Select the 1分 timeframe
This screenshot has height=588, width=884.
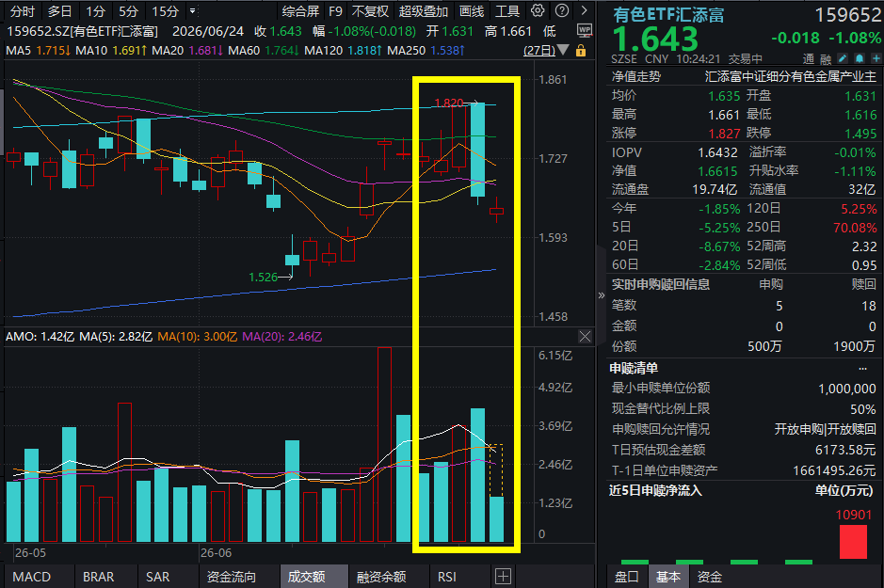click(95, 11)
